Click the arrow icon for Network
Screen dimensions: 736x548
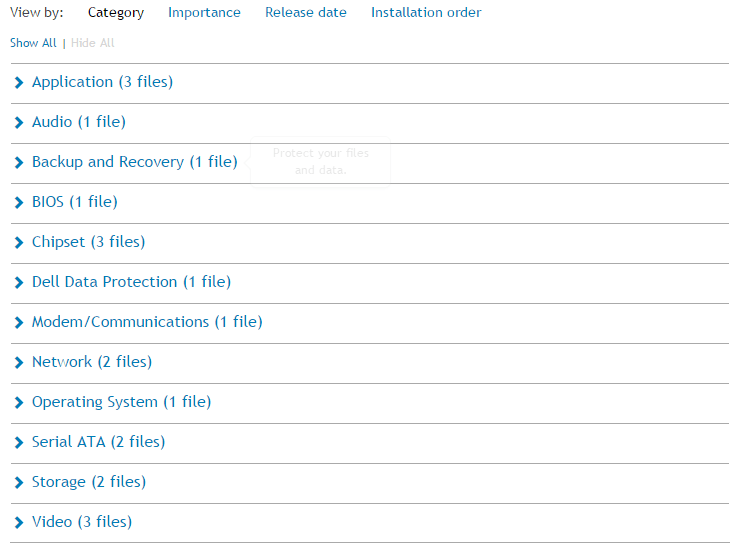coord(19,363)
